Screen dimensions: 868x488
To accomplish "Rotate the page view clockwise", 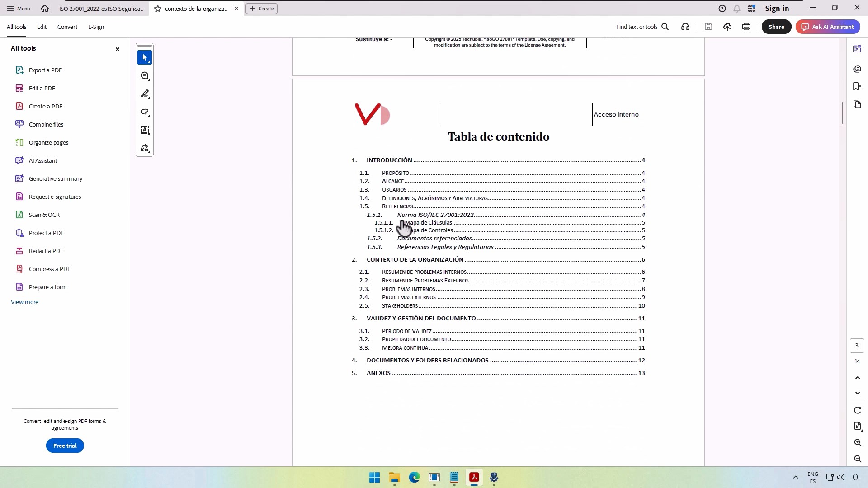I will tap(858, 410).
